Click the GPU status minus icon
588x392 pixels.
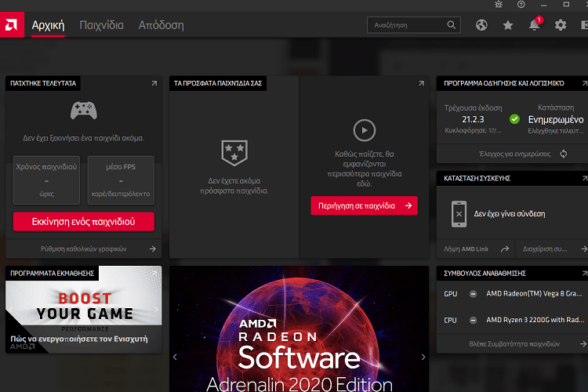pyautogui.click(x=474, y=294)
